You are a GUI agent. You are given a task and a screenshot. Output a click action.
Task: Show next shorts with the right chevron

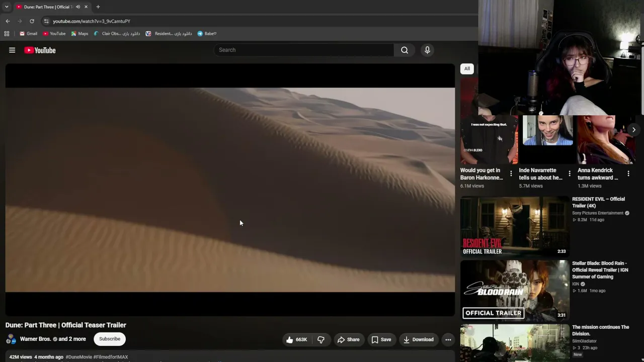pyautogui.click(x=633, y=130)
